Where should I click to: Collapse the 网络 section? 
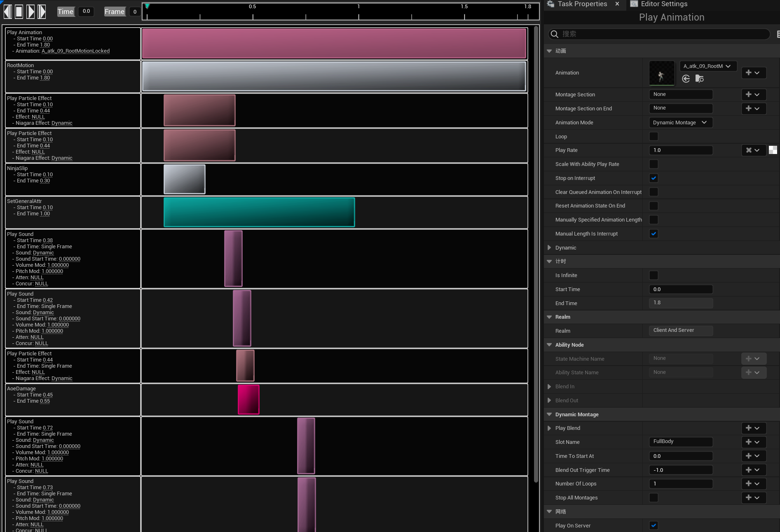[549, 512]
